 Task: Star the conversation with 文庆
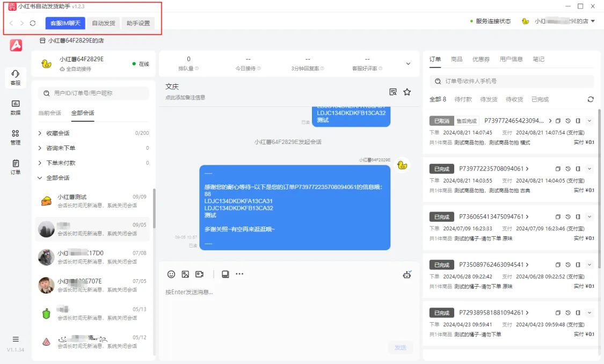click(x=407, y=92)
